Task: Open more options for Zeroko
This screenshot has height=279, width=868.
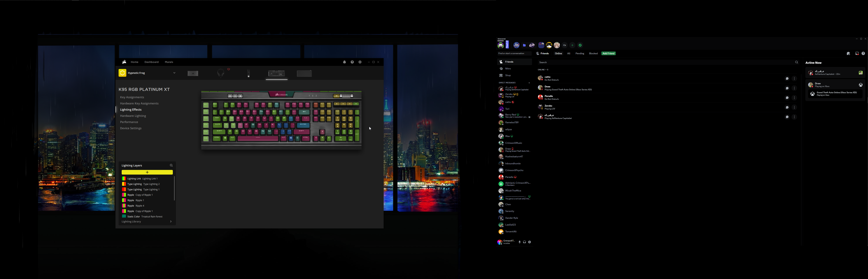Action: pos(795,108)
